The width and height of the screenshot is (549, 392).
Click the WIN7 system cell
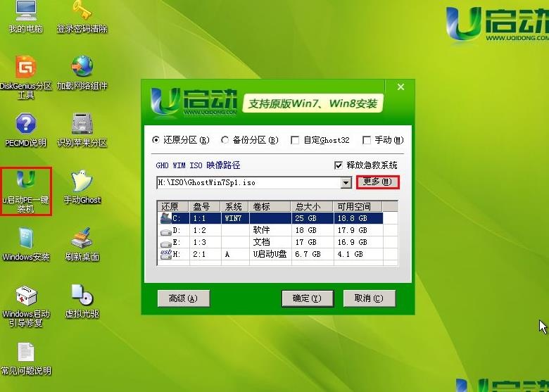coord(235,218)
